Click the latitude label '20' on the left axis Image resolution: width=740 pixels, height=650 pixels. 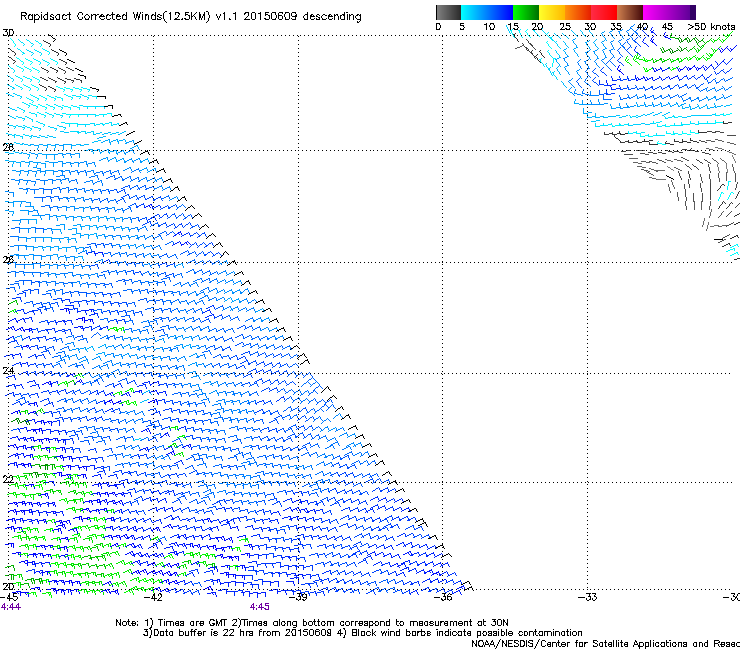click(8, 587)
